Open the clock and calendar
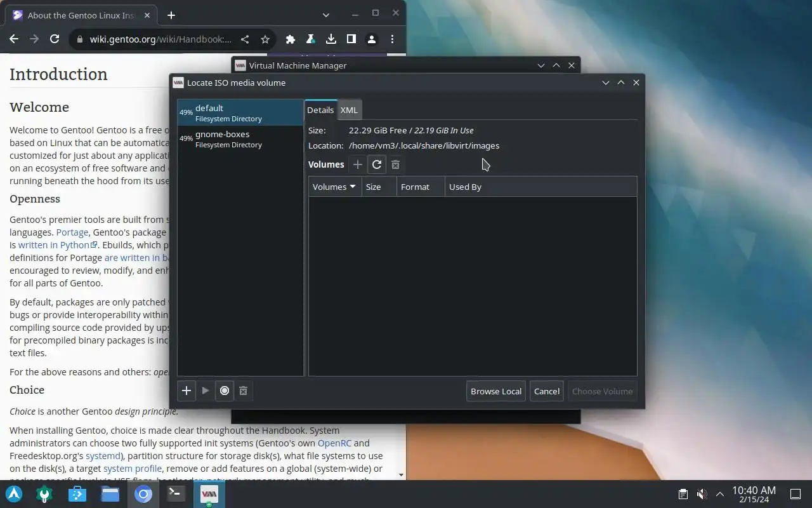This screenshot has width=812, height=508. (754, 494)
